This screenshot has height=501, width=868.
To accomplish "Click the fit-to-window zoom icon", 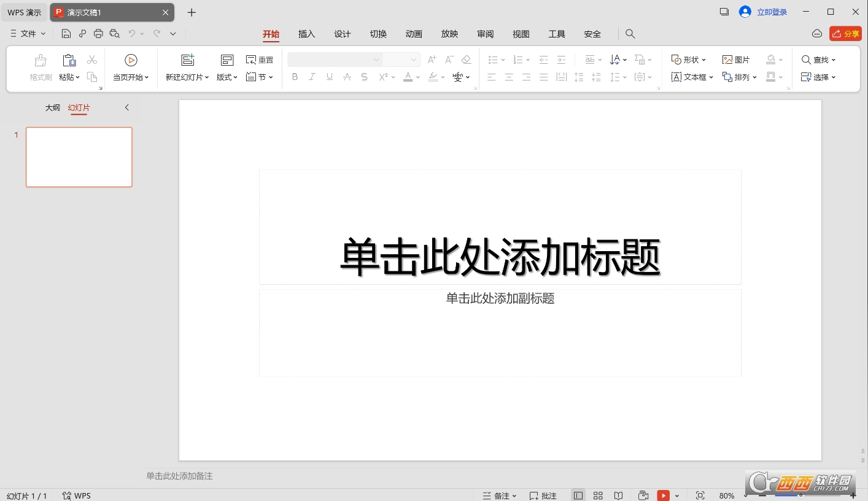I will pyautogui.click(x=700, y=495).
